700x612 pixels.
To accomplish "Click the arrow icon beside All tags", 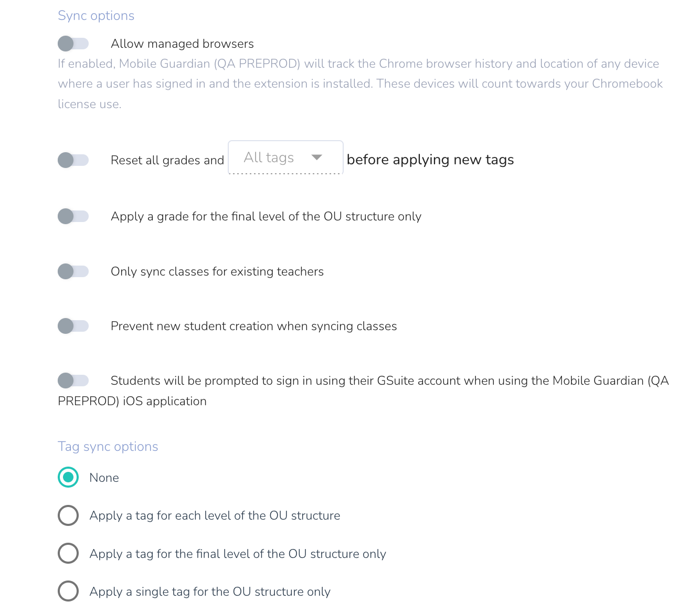I will [316, 157].
